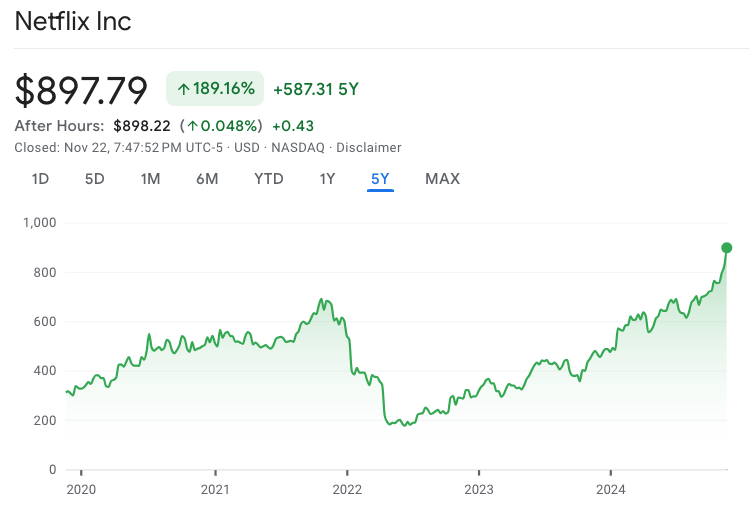The height and width of the screenshot is (514, 749).
Task: Click the 600 y-axis label
Action: click(x=45, y=322)
